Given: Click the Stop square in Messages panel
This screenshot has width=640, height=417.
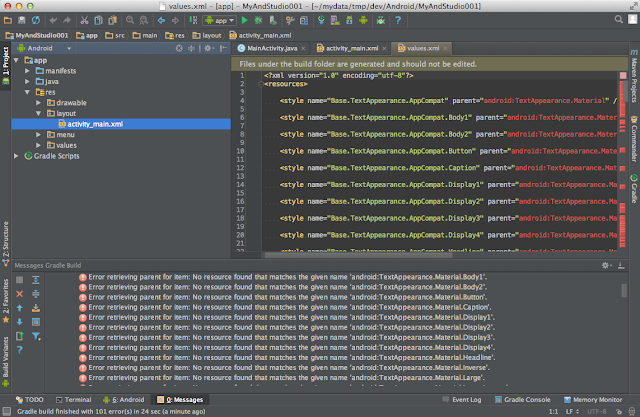Looking at the screenshot, I should [x=19, y=280].
